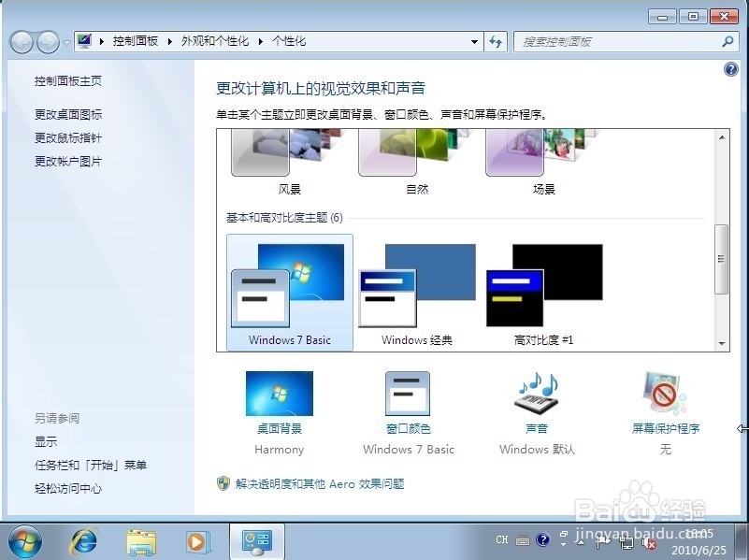Viewport: 749px width, 560px height.
Task: Expand arrow before 控制面板 breadcrumb
Action: 102,41
